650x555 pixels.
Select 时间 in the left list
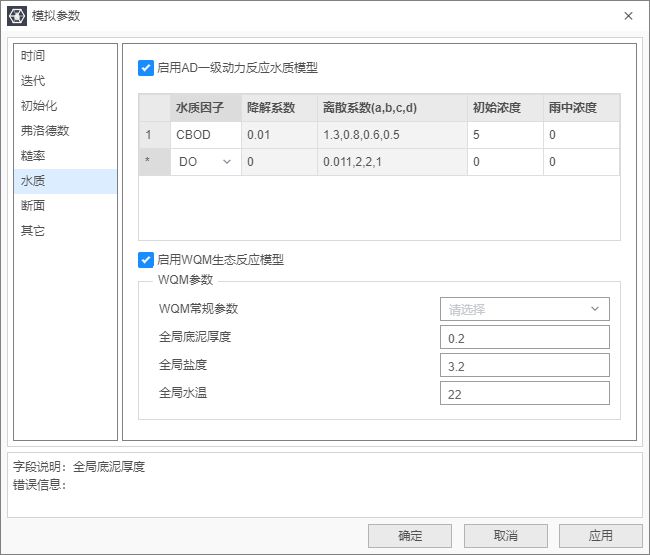pyautogui.click(x=33, y=56)
